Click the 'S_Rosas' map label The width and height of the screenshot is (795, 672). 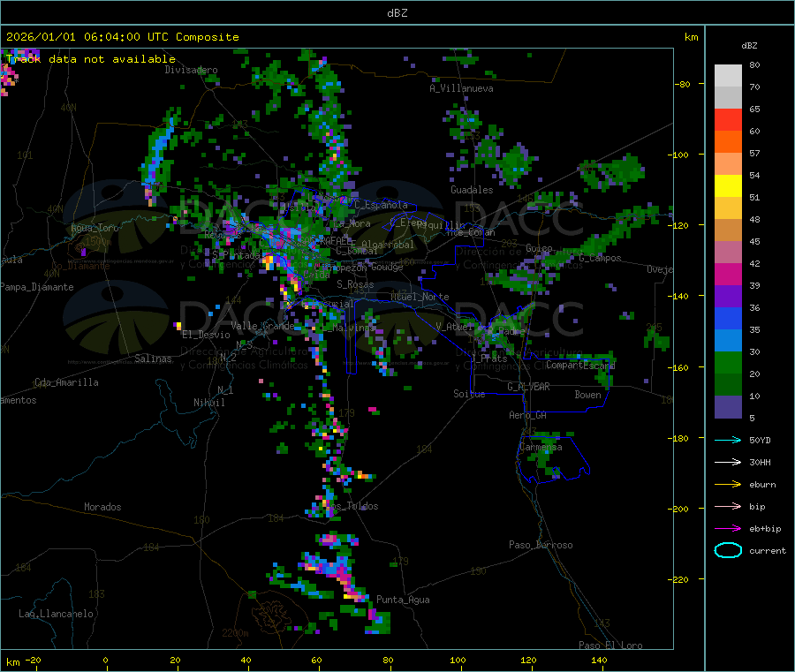tap(355, 284)
